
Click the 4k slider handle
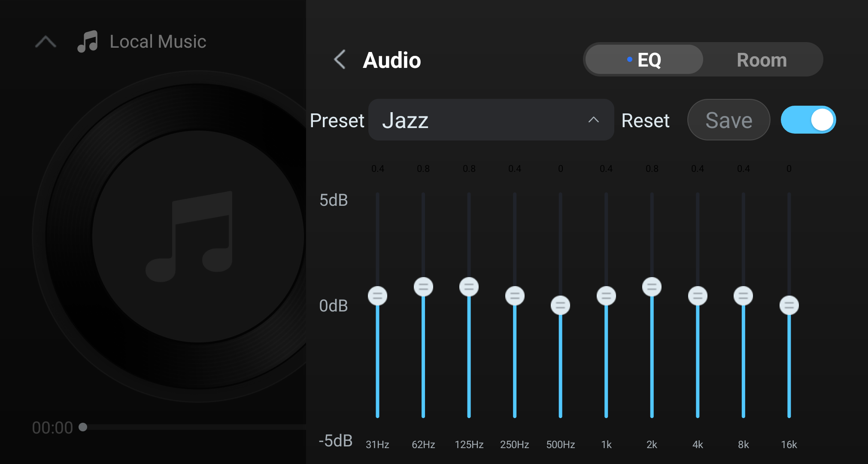[698, 296]
